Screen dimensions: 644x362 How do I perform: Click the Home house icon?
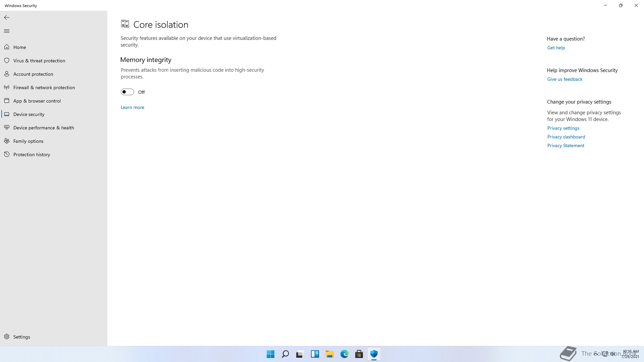point(7,47)
